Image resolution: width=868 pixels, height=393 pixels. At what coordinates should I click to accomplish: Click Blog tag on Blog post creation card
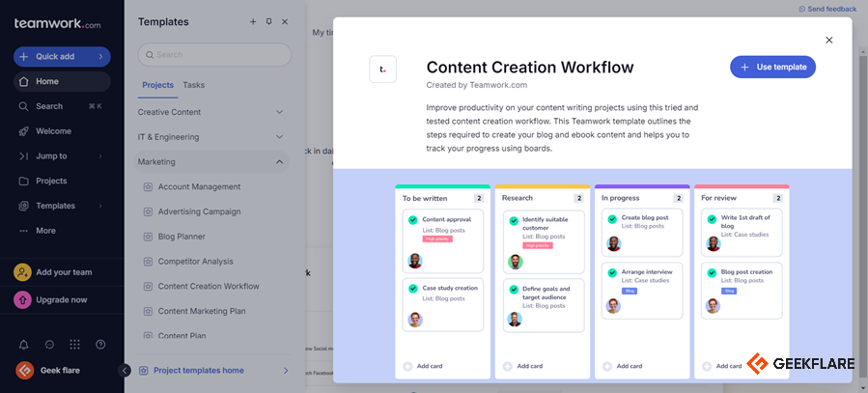(x=729, y=291)
